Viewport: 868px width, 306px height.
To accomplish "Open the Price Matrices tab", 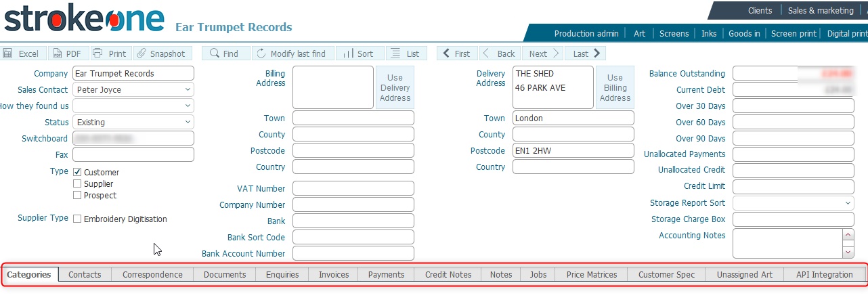I will click(x=591, y=274).
